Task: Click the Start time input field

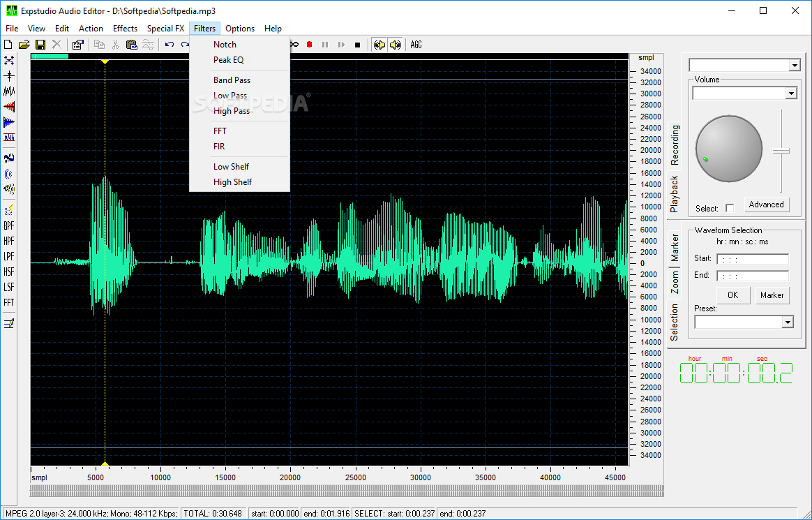Action: click(753, 260)
